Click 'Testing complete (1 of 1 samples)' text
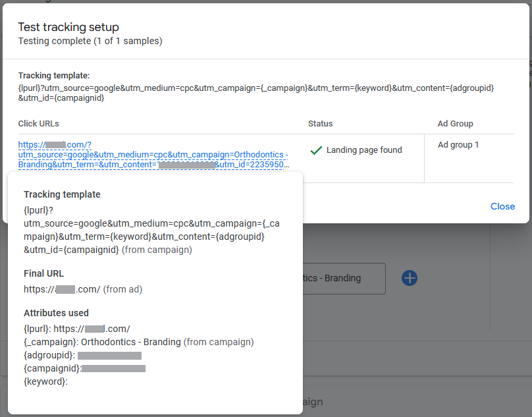 90,41
